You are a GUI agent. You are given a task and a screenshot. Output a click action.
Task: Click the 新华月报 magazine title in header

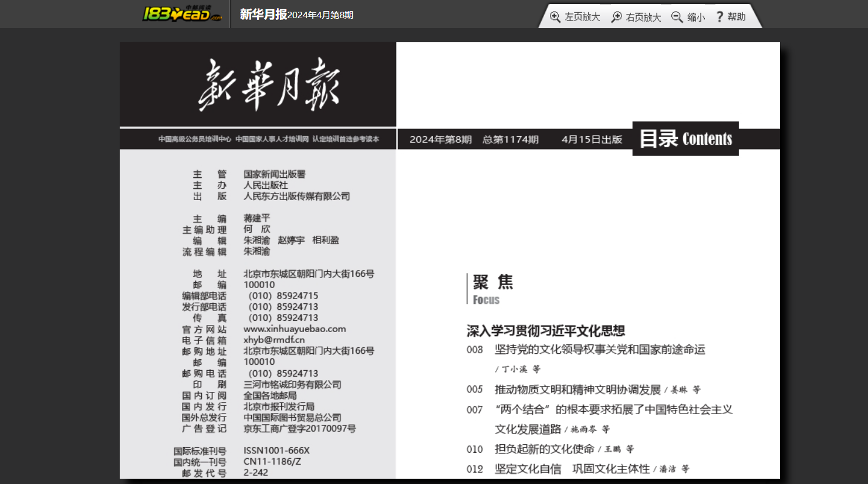pos(264,14)
